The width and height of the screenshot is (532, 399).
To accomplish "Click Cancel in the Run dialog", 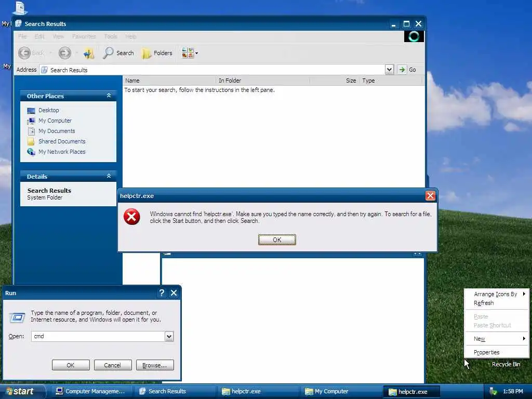I will coord(112,365).
